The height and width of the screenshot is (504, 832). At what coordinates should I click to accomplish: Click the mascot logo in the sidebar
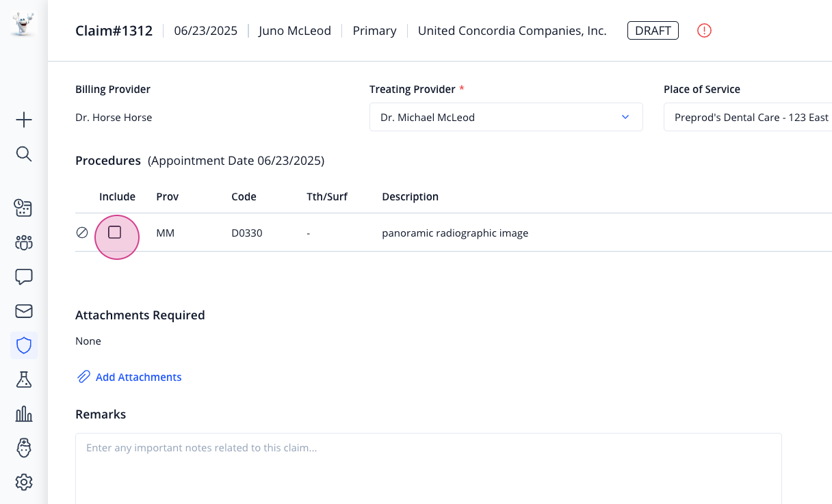(x=23, y=24)
